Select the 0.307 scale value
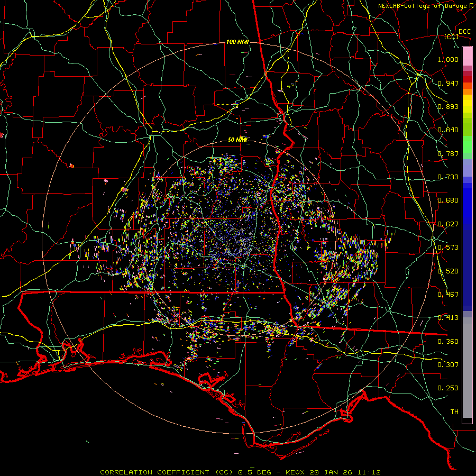The width and height of the screenshot is (476, 476). [x=448, y=364]
